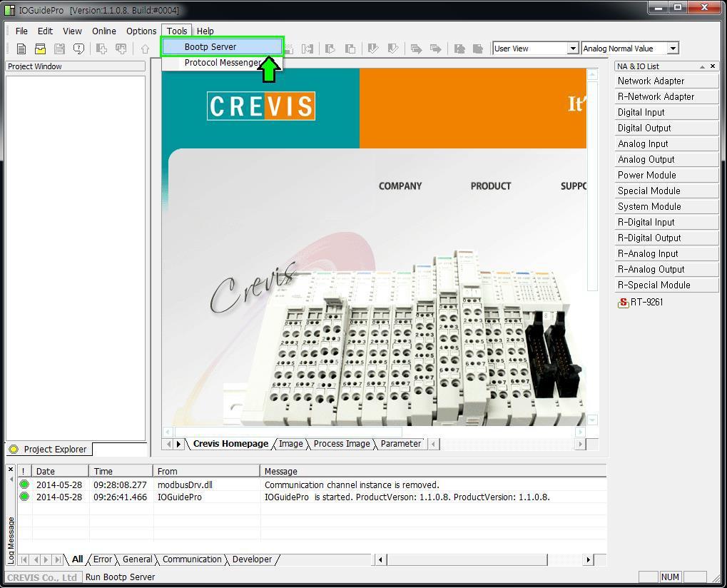Click the COMPANY link on Crevis page

pyautogui.click(x=400, y=186)
